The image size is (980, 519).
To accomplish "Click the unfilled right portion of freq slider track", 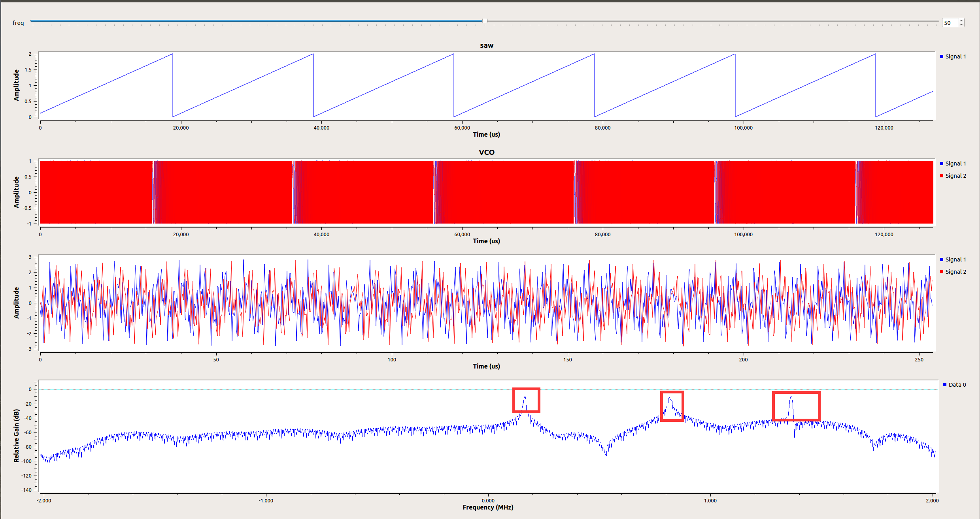I will [712, 21].
